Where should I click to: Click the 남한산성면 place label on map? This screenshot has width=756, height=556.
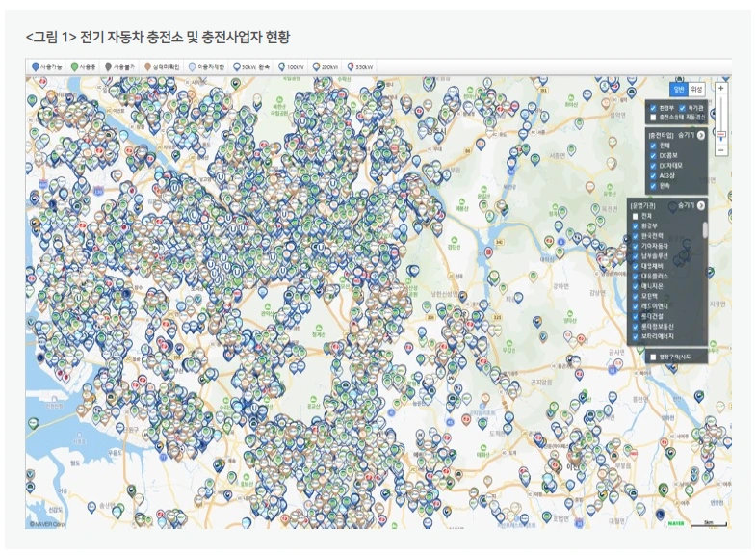pyautogui.click(x=445, y=294)
